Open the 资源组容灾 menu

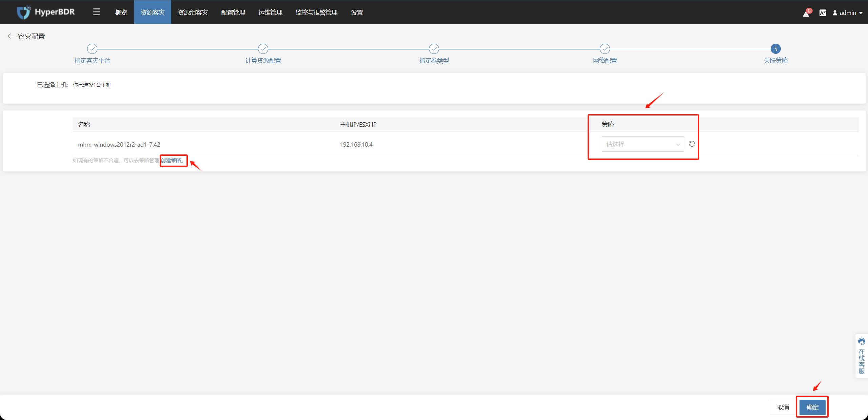coord(193,13)
